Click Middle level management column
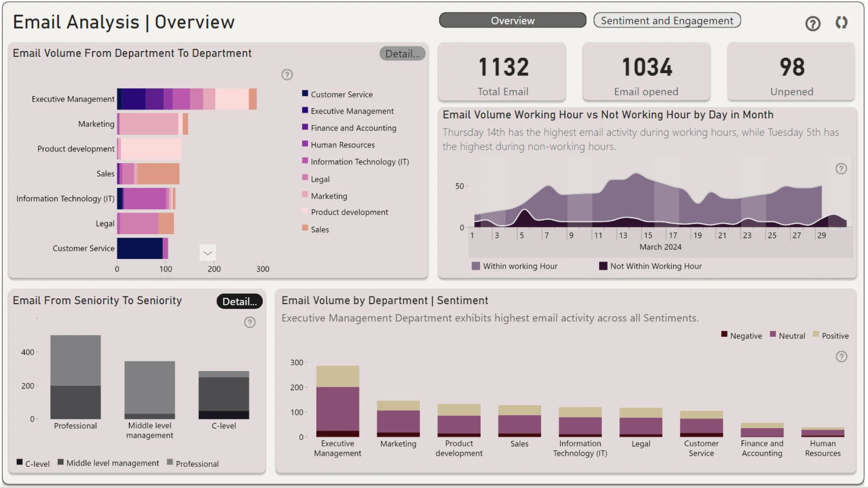The width and height of the screenshot is (868, 488). pyautogui.click(x=150, y=390)
